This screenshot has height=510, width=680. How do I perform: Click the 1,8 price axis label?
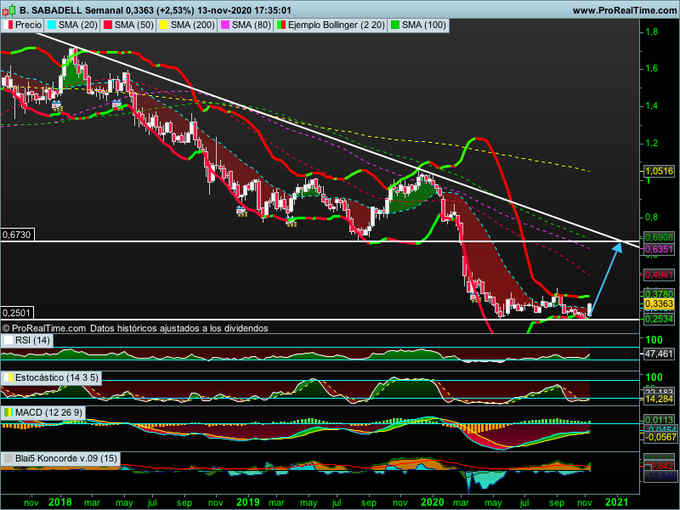tap(651, 32)
